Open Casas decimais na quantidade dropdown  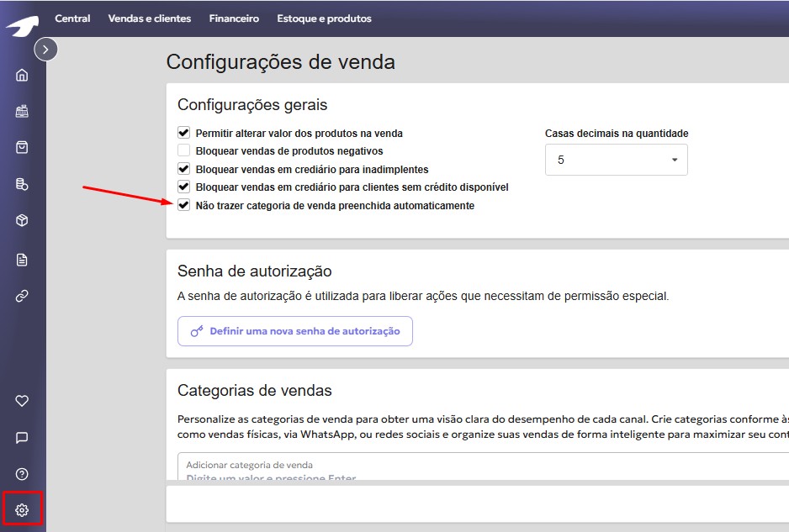(x=616, y=160)
